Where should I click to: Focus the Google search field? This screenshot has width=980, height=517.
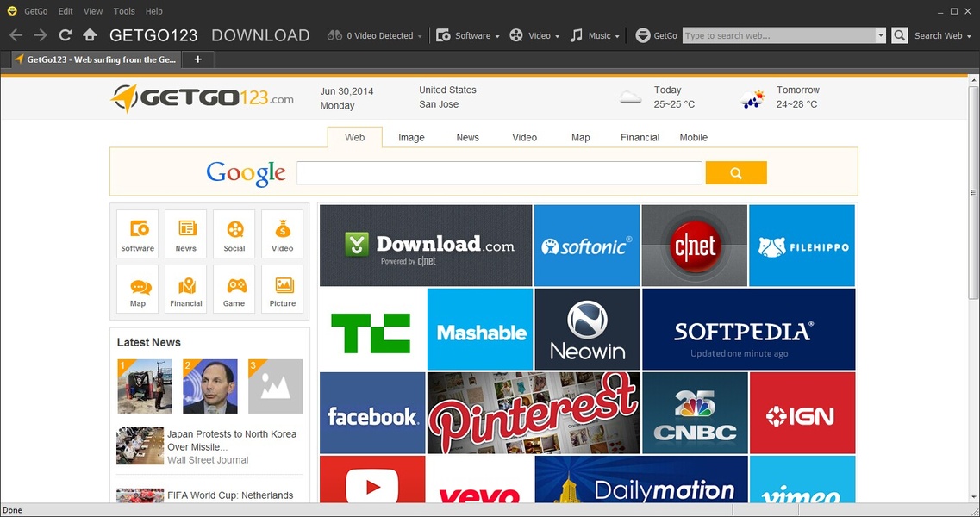pyautogui.click(x=499, y=173)
